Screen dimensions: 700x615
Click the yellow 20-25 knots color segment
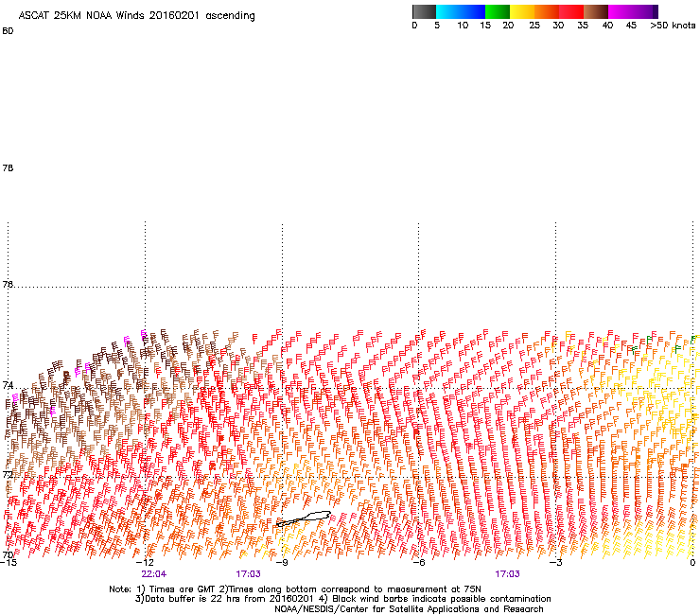click(522, 11)
